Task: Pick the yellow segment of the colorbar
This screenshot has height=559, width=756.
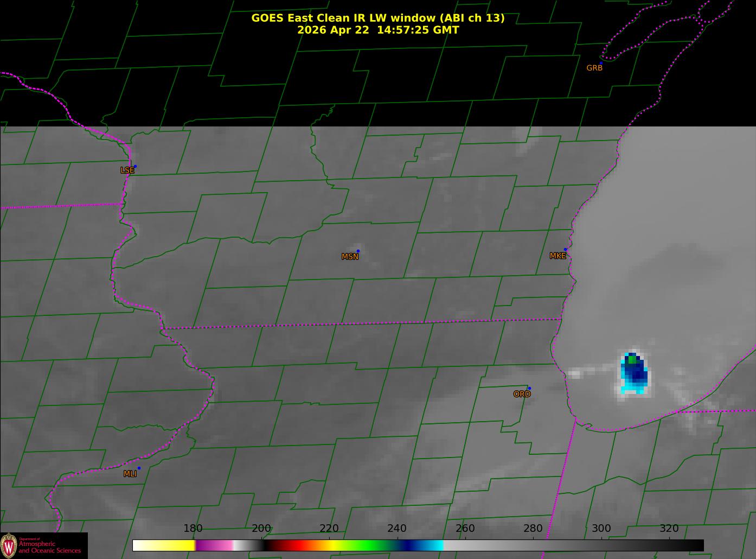Action: [x=174, y=545]
